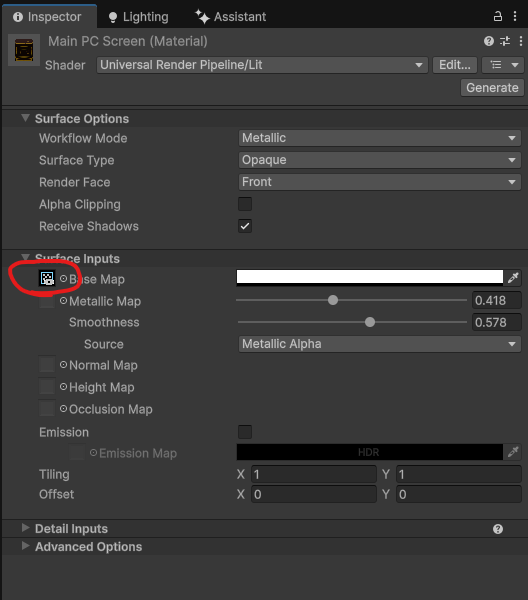Open Workflow Mode dropdown

tap(380, 138)
